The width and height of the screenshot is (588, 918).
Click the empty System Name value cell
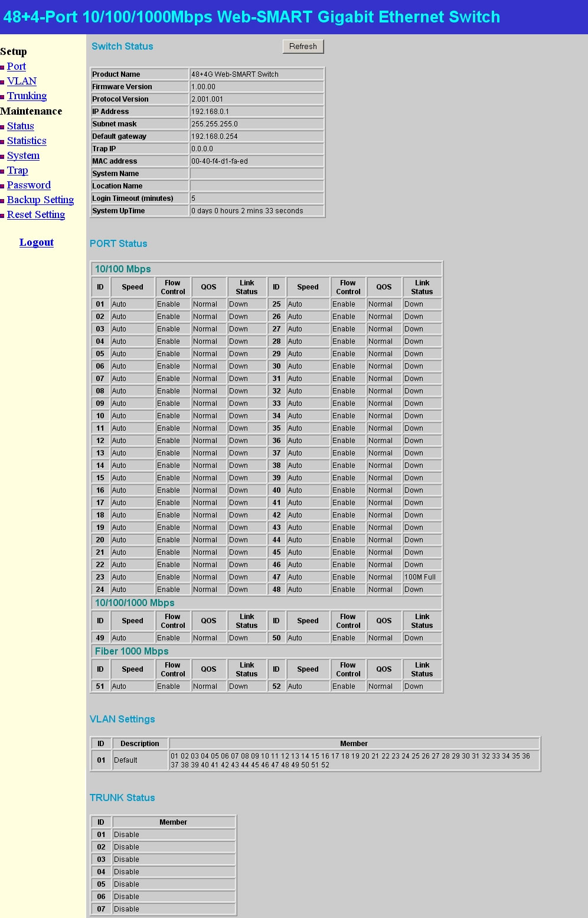(257, 174)
